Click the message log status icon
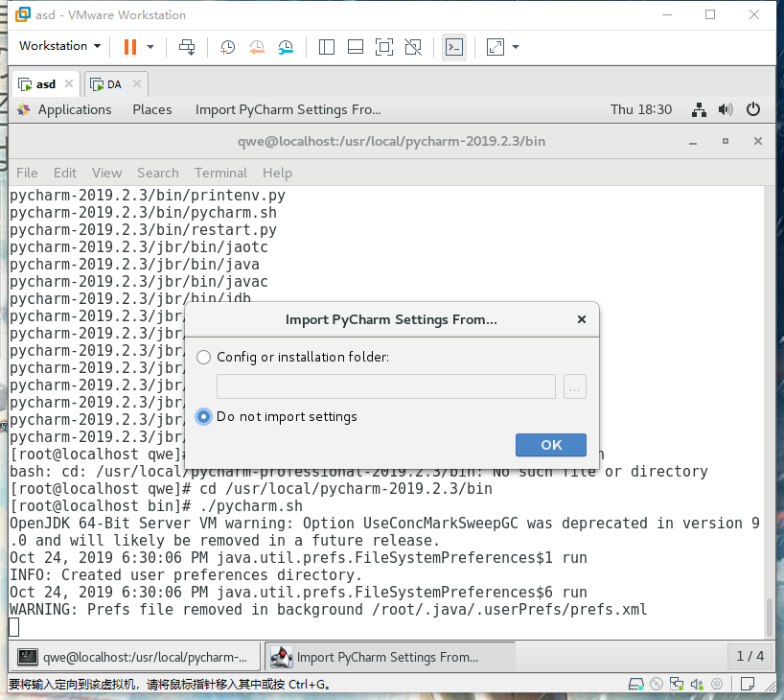 pyautogui.click(x=748, y=684)
